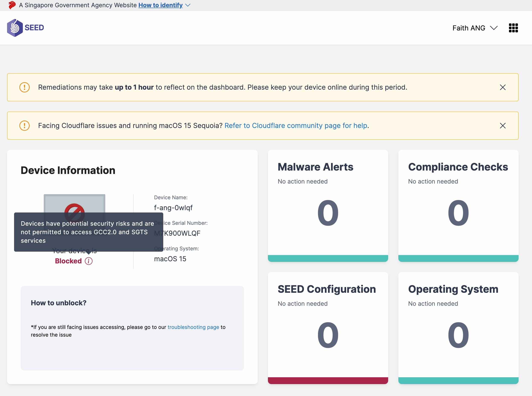The height and width of the screenshot is (396, 532).
Task: Click the Singapore lion crest emblem
Action: coord(12,5)
